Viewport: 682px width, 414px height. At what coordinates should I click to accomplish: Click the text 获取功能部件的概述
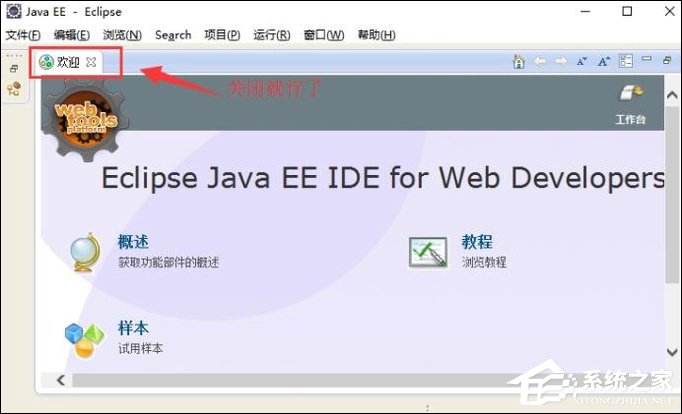pos(168,262)
